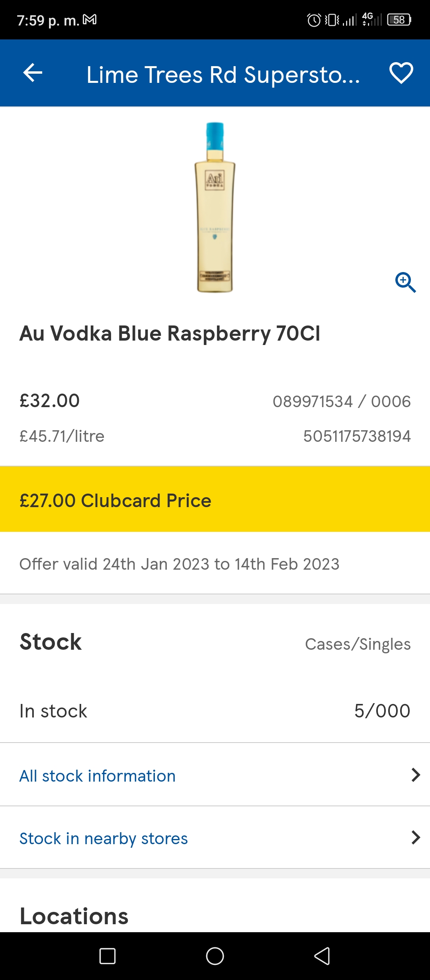Open the Au Vodka bottle image
Screen dimensions: 430x980
[x=215, y=207]
